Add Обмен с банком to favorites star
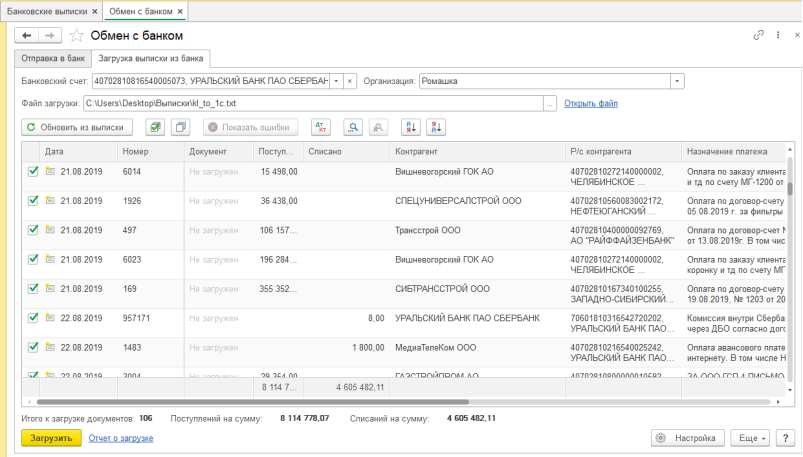 tap(76, 35)
